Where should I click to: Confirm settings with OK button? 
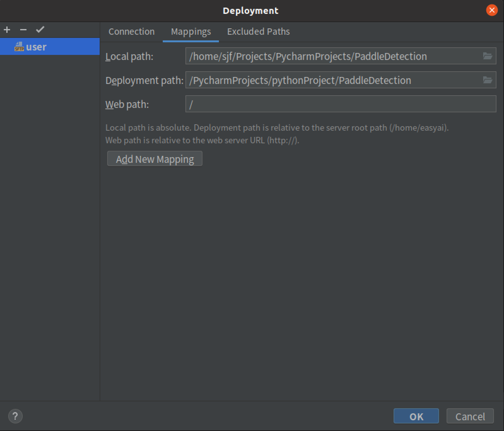click(x=416, y=416)
